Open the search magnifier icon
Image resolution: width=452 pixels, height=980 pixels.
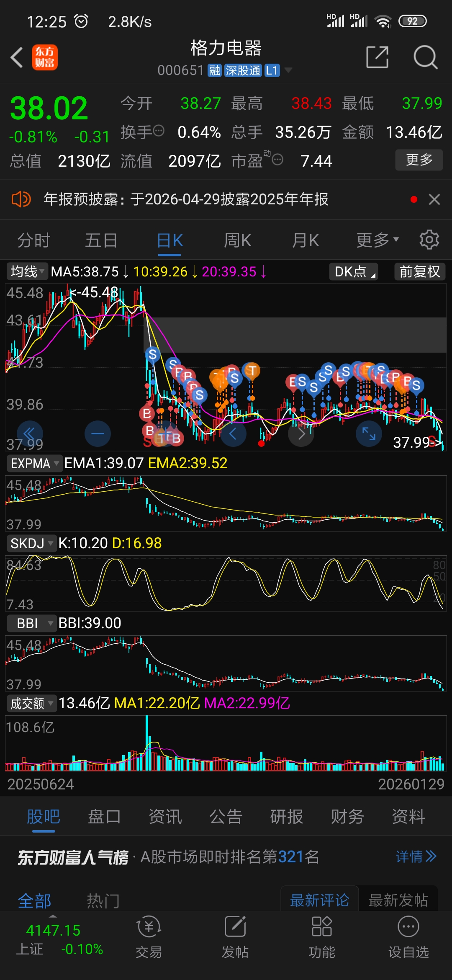pyautogui.click(x=425, y=57)
